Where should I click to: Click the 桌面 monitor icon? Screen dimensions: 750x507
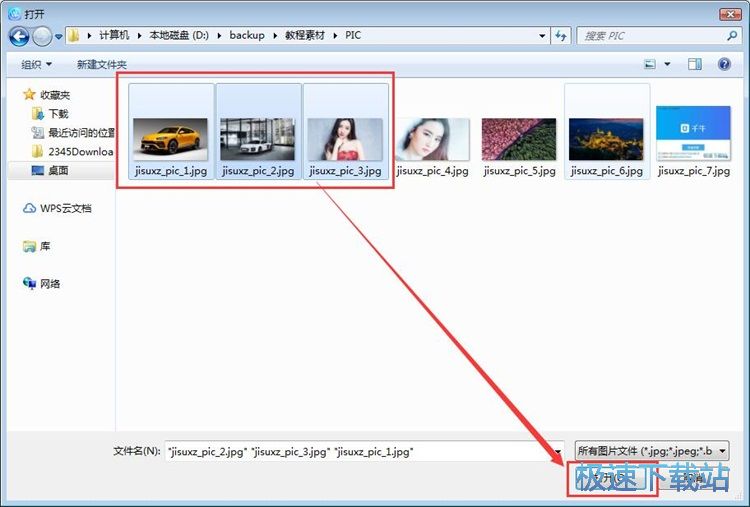38,170
